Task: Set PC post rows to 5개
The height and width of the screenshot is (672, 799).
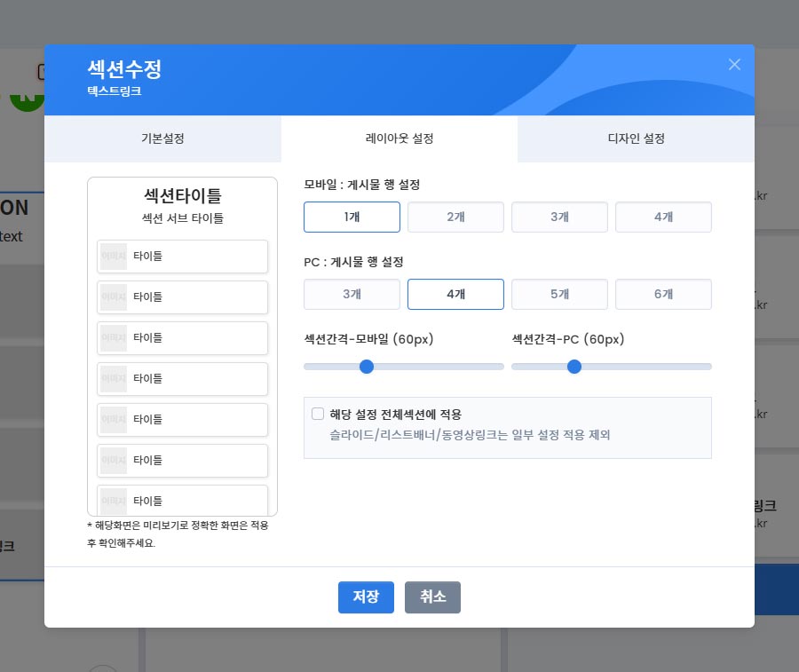Action: click(x=559, y=295)
